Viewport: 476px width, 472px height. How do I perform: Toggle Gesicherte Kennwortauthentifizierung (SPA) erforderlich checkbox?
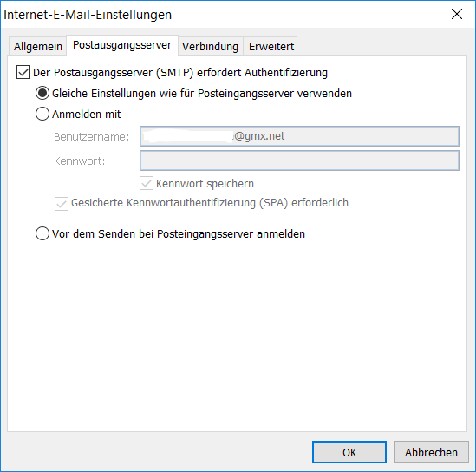[62, 204]
